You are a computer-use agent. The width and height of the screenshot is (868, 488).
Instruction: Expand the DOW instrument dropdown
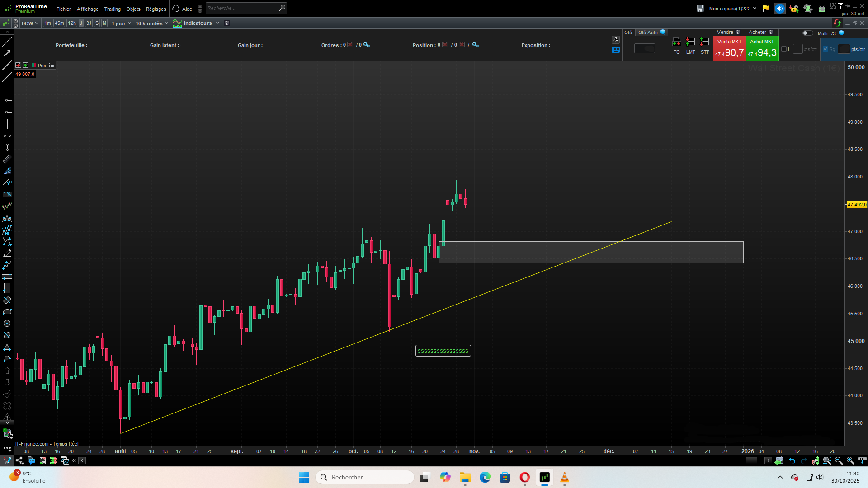pyautogui.click(x=30, y=23)
